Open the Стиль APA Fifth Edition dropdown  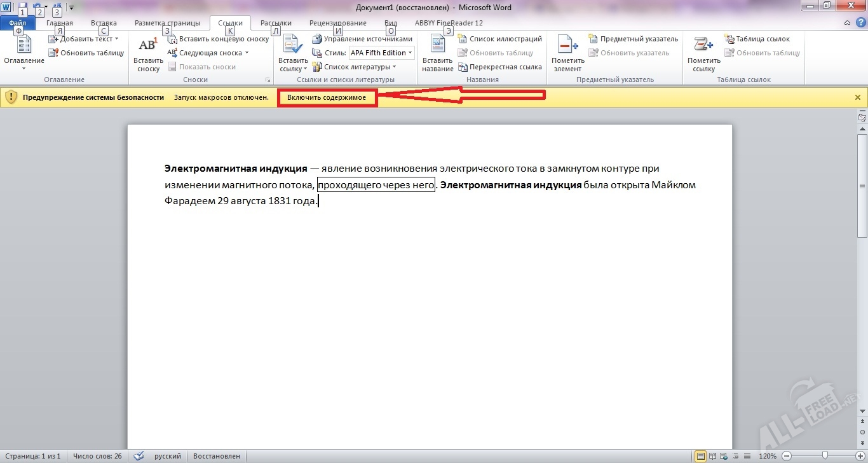[410, 53]
